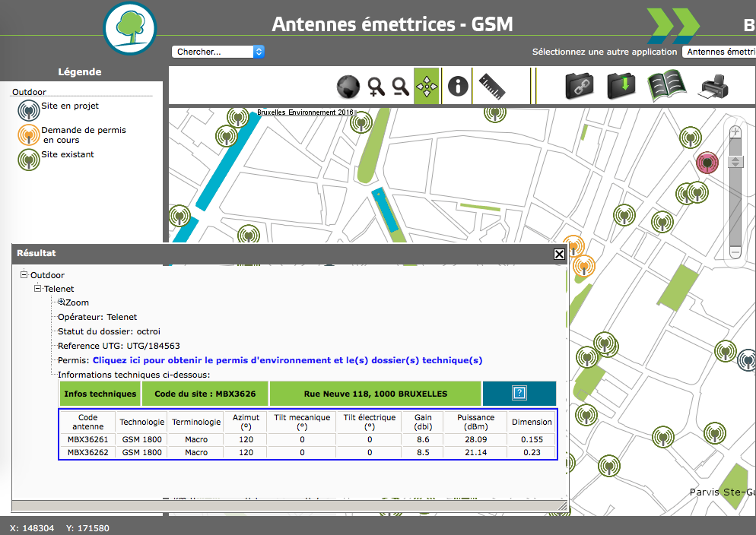Screen dimensions: 756x535
Task: Click the Statut du dossier: octroi row
Action: pos(109,331)
